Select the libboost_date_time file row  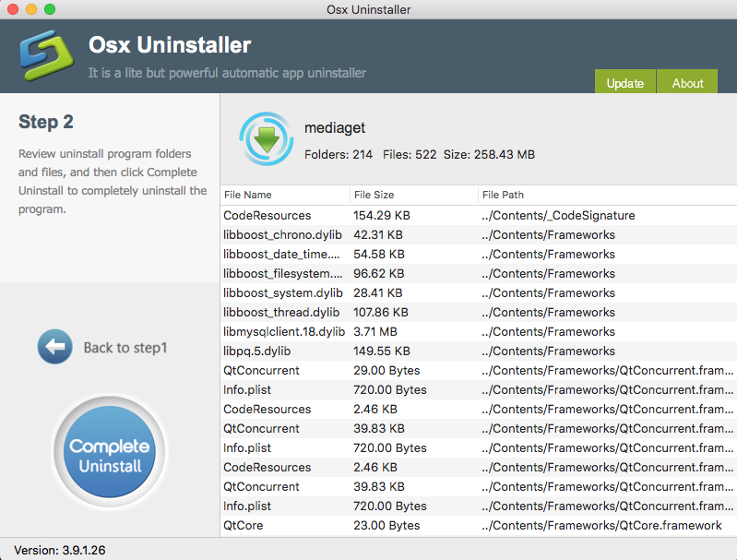[x=479, y=254]
